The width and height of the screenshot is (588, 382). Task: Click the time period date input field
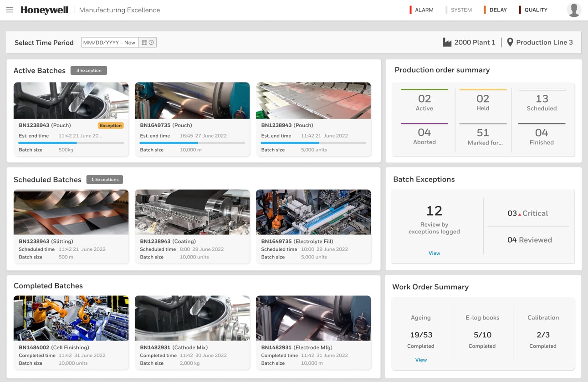109,42
